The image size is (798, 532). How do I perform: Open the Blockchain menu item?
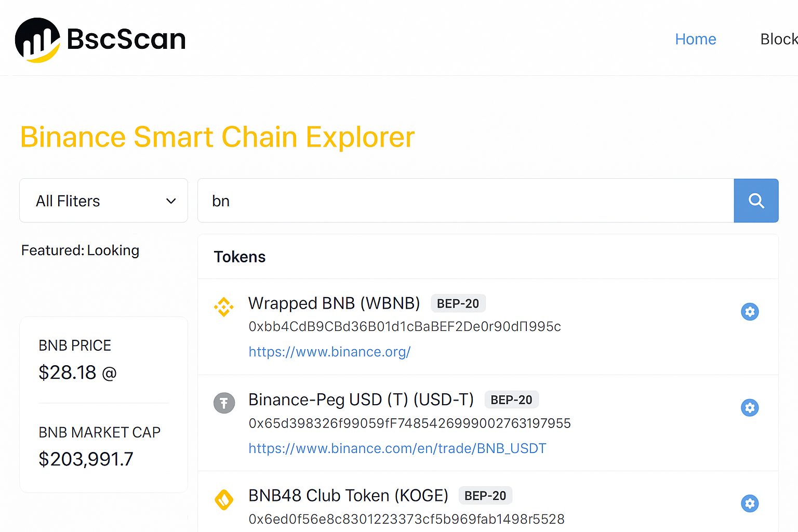coord(778,39)
